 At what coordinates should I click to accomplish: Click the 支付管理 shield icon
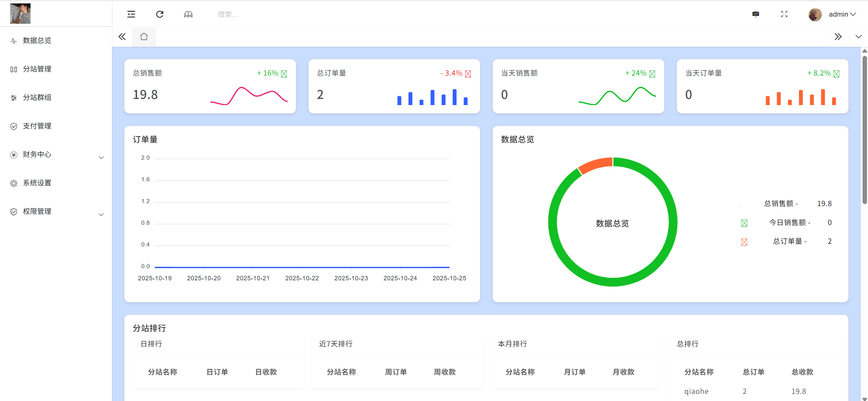pyautogui.click(x=14, y=126)
